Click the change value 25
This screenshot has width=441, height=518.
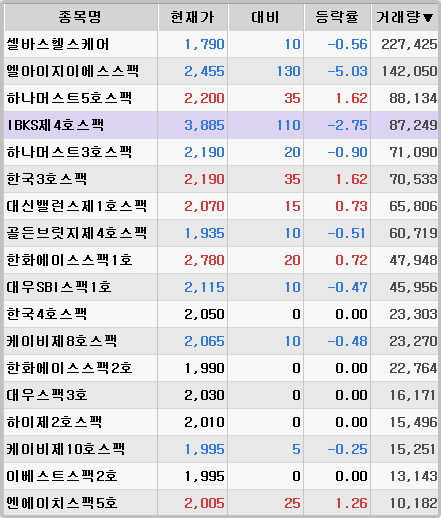point(292,503)
